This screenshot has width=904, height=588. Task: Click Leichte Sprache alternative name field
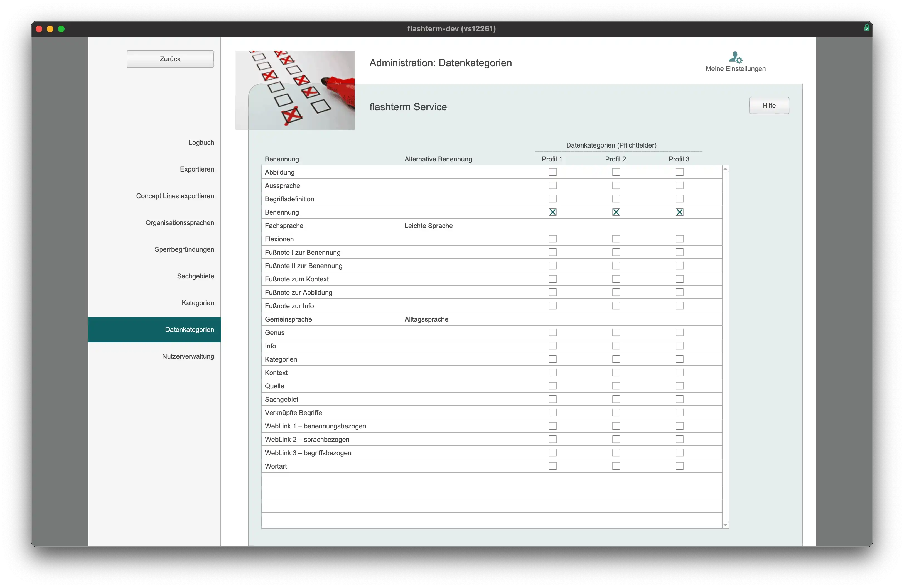coord(428,225)
